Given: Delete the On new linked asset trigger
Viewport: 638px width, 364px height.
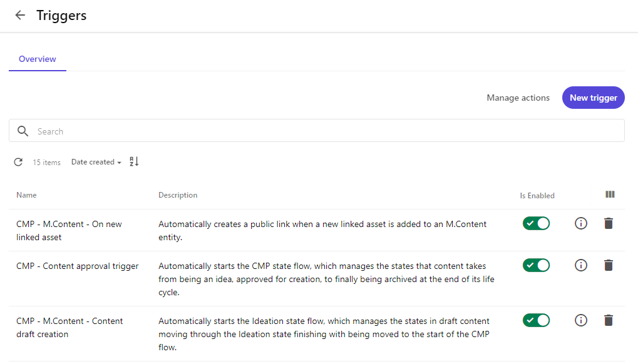Looking at the screenshot, I should (609, 223).
